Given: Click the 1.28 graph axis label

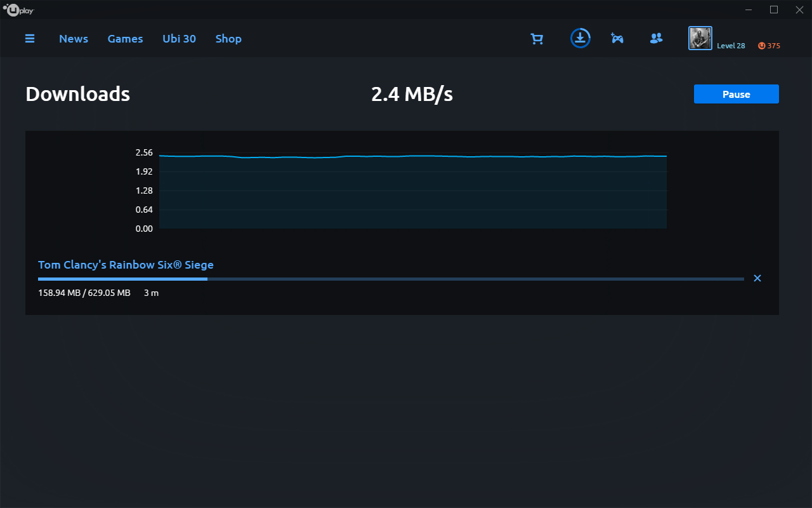Looking at the screenshot, I should pyautogui.click(x=144, y=190).
